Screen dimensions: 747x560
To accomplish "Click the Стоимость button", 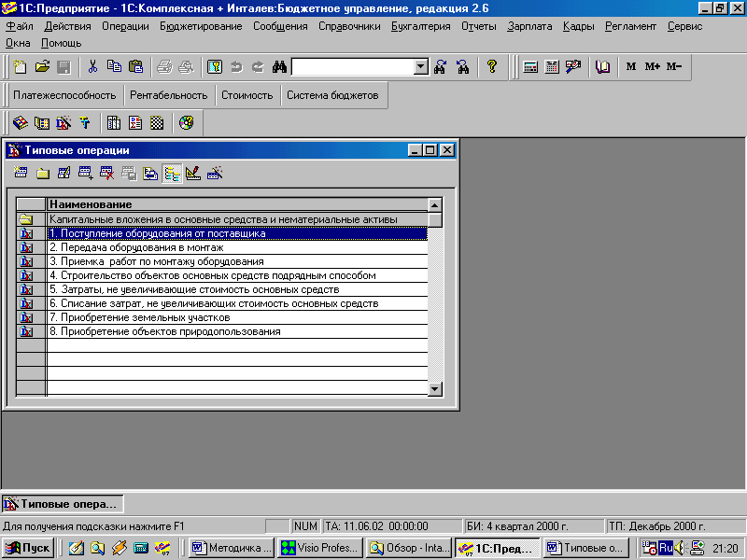I will pos(247,95).
